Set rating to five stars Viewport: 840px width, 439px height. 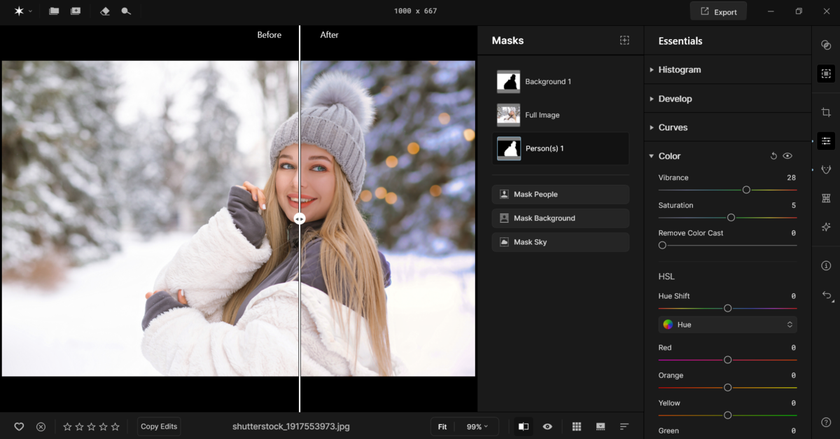pos(115,427)
